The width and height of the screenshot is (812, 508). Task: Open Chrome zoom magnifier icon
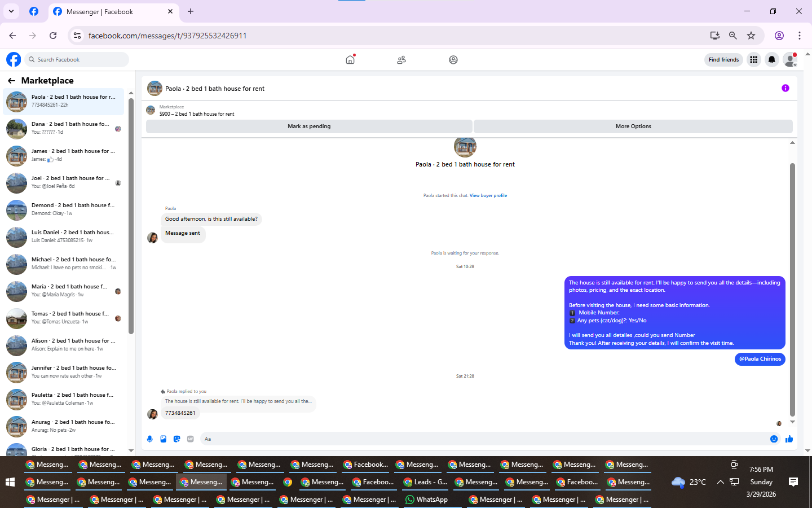coord(733,36)
